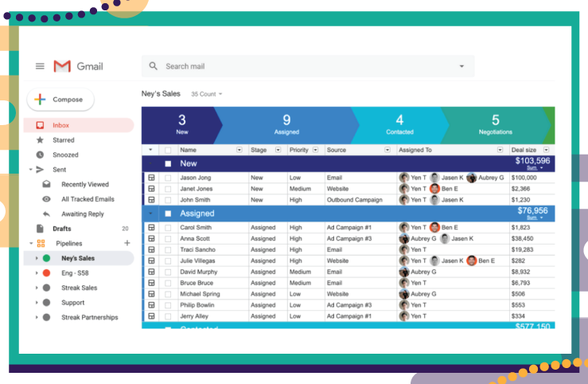Toggle the Assigned group checkbox
The height and width of the screenshot is (384, 588).
coord(168,214)
